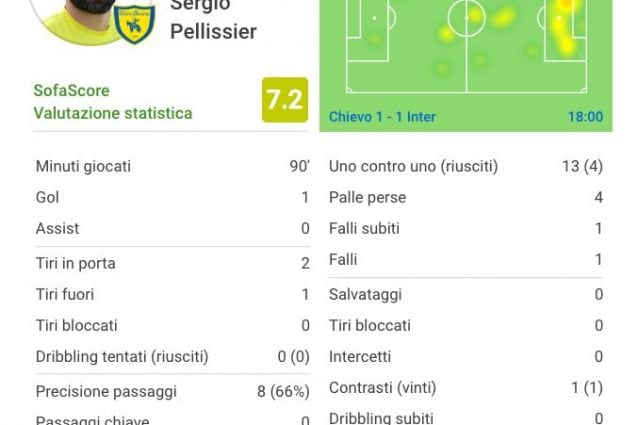Select the Minuti giocati row
The image size is (638, 425).
click(x=173, y=166)
